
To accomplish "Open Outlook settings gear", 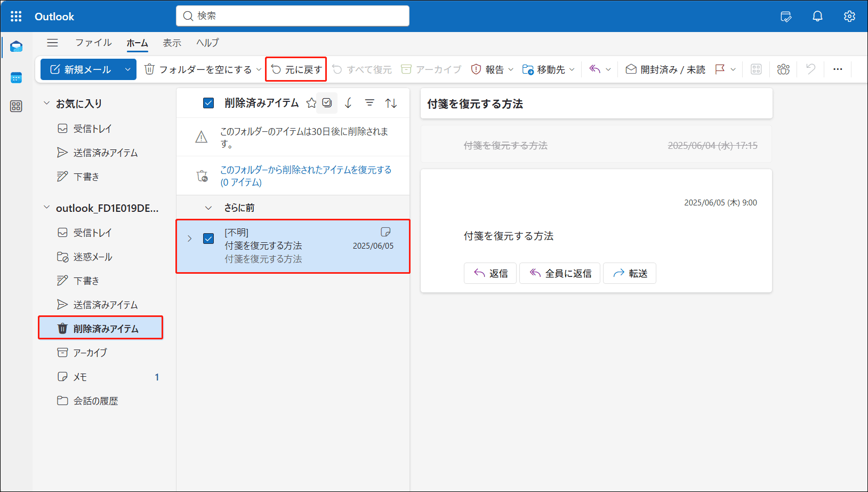I will click(x=849, y=16).
